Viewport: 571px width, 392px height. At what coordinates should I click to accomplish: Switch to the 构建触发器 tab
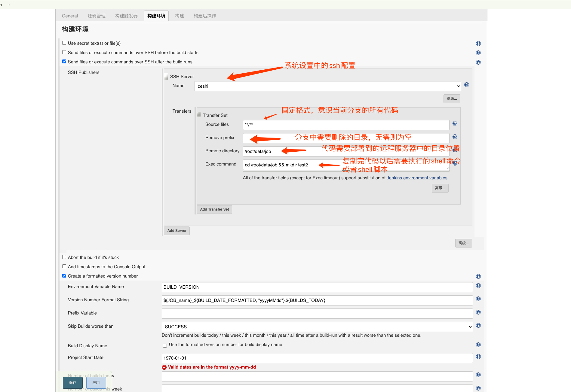[126, 16]
